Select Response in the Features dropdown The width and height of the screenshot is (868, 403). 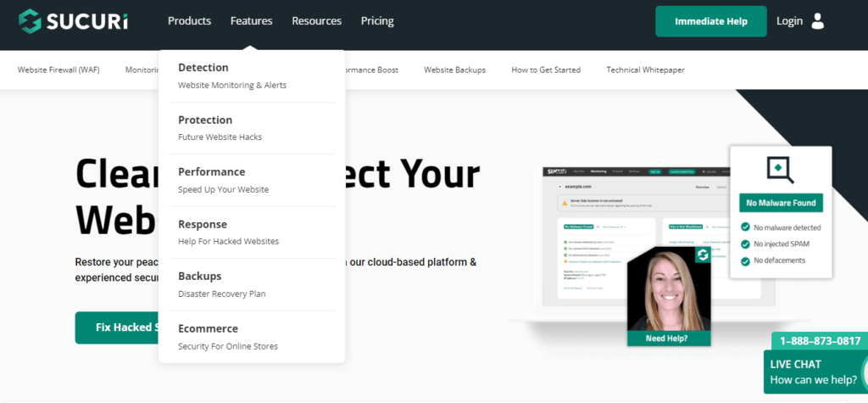click(203, 225)
